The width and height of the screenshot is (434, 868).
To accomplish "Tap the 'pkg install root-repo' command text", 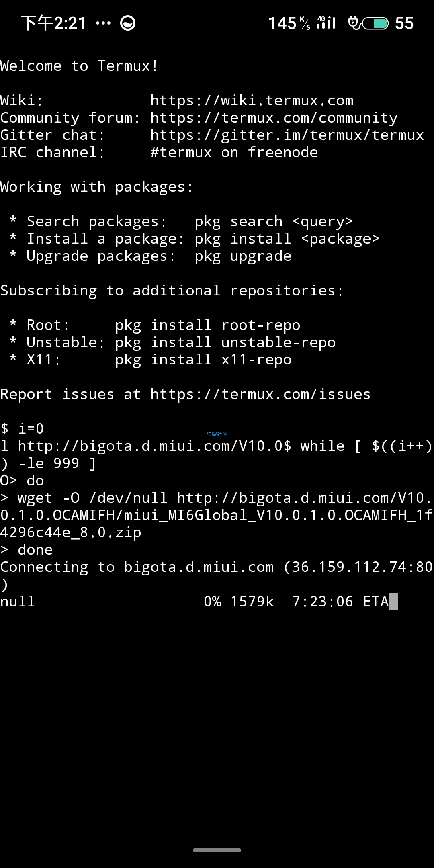I will pos(208,325).
